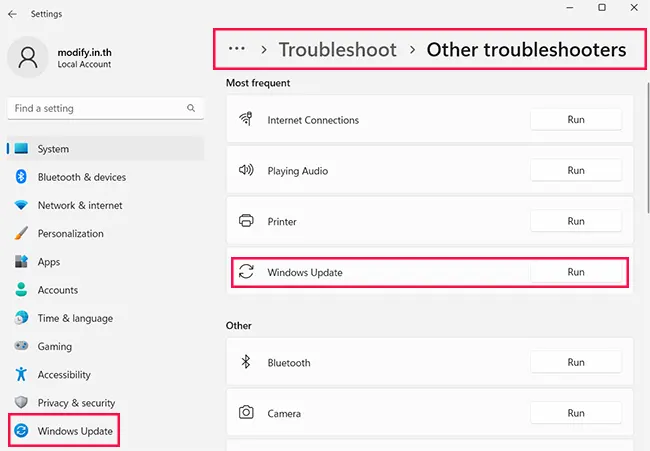Open Privacy & security settings
650x451 pixels.
click(76, 403)
